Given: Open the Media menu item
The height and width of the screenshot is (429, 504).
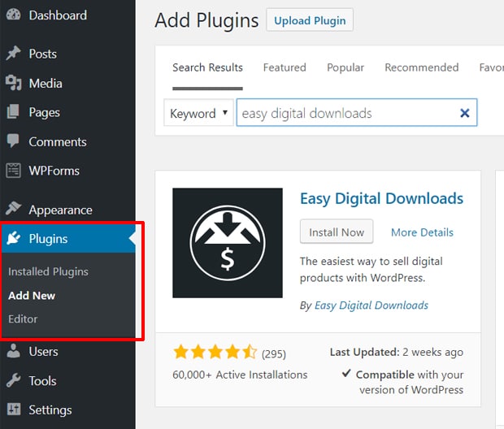Looking at the screenshot, I should click(x=67, y=83).
